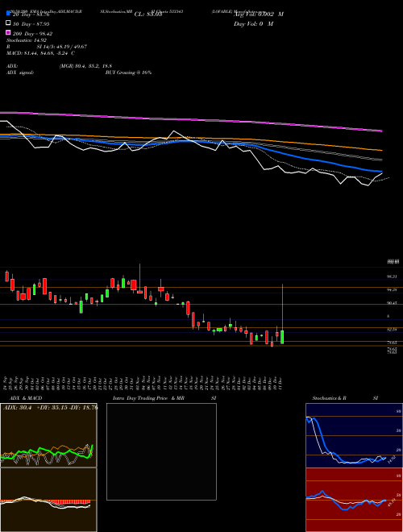Click the 'BUY Growing @ 16%' signal text
The height and width of the screenshot is (532, 403).
click(128, 73)
